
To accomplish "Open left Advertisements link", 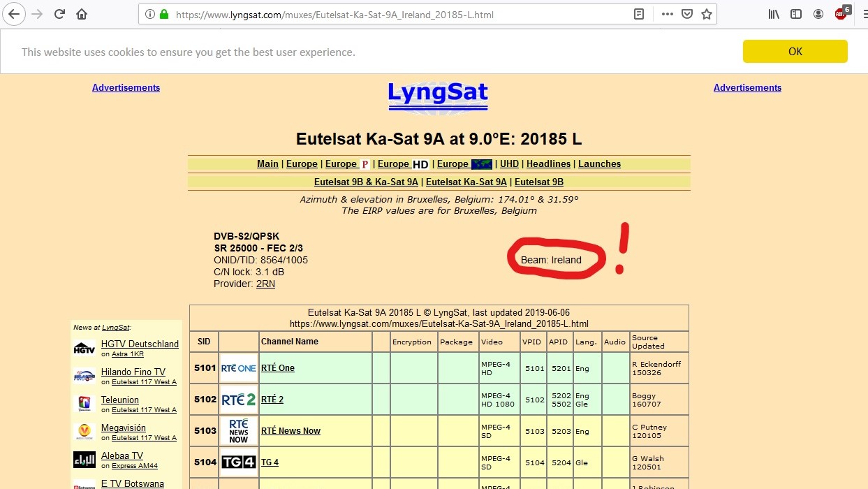I will point(126,87).
